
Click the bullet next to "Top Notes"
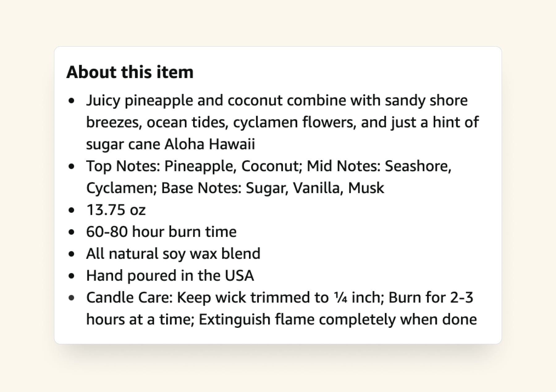click(x=72, y=166)
